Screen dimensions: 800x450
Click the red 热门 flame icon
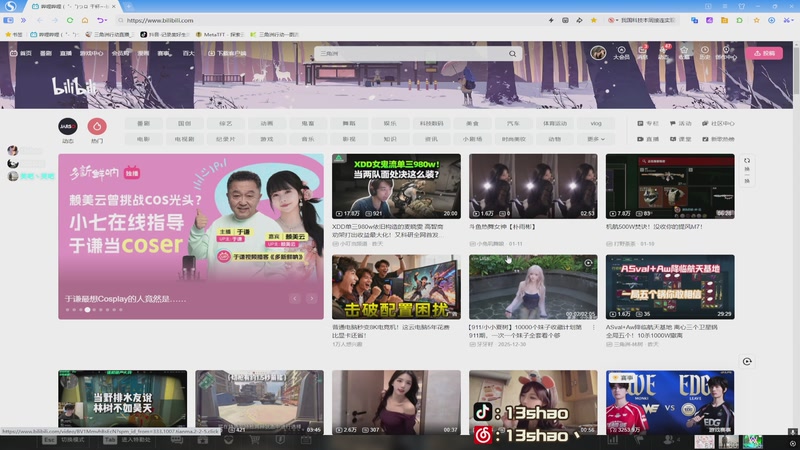tap(97, 126)
